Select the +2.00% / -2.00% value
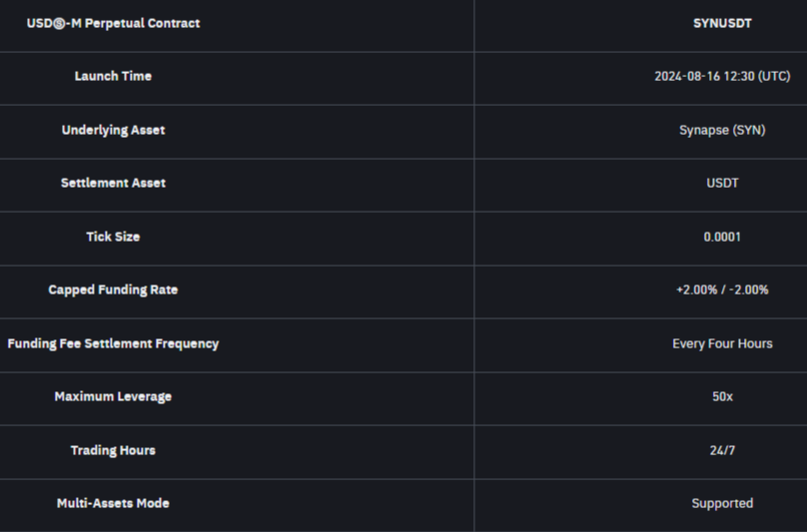Image resolution: width=807 pixels, height=532 pixels. tap(722, 289)
